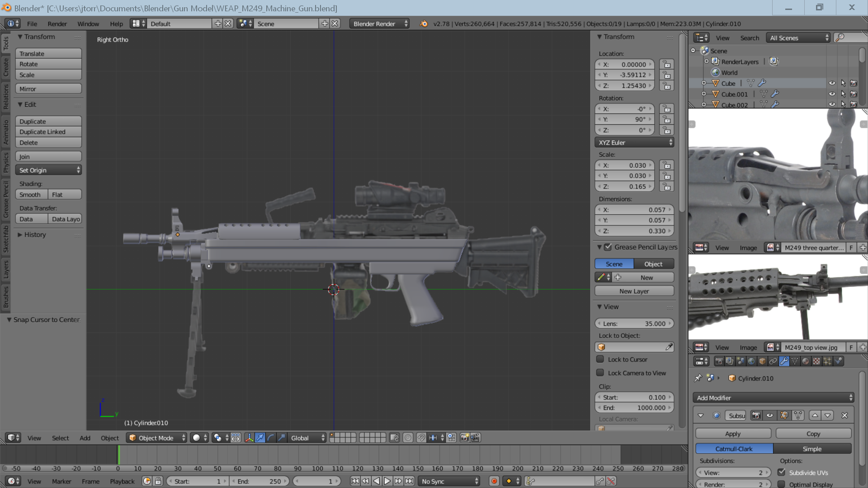Check the Lock to Cursor option
This screenshot has height=488, width=868.
coord(600,359)
